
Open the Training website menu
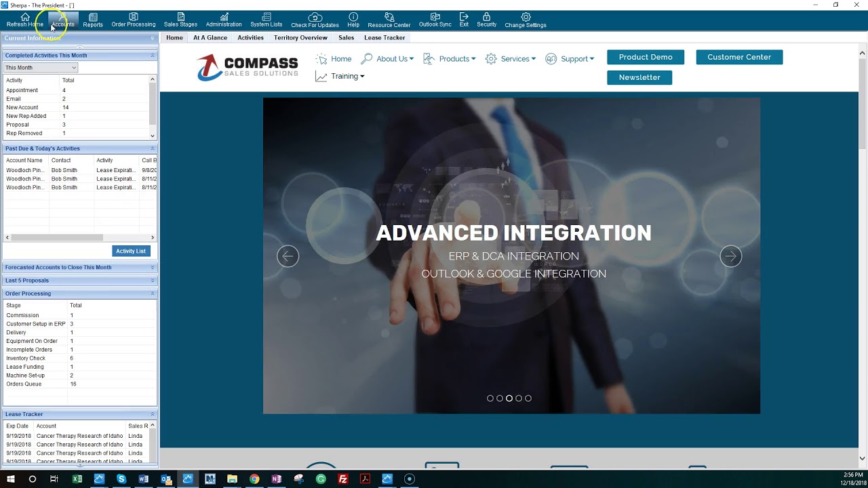coord(340,77)
